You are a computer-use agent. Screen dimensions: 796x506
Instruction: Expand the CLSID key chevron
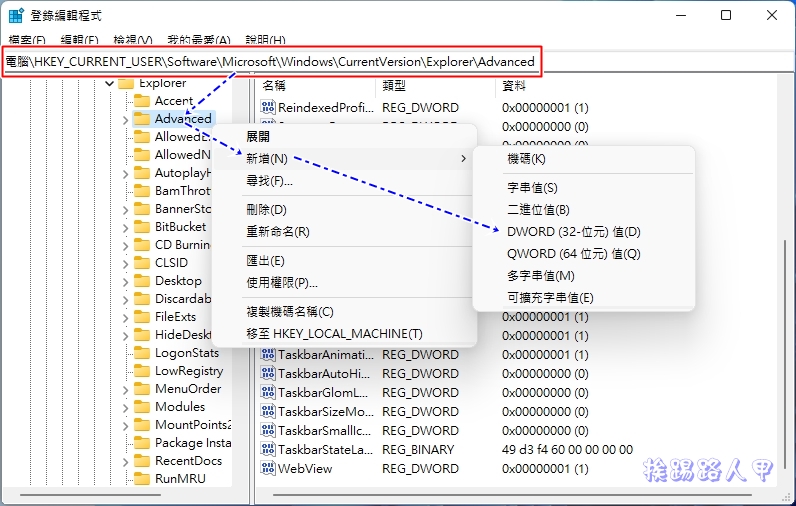(125, 263)
